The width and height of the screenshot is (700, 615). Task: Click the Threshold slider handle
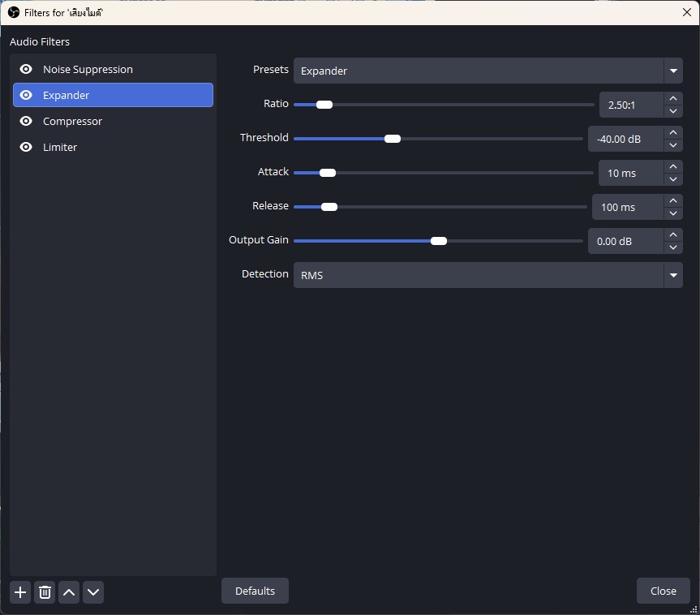point(393,139)
